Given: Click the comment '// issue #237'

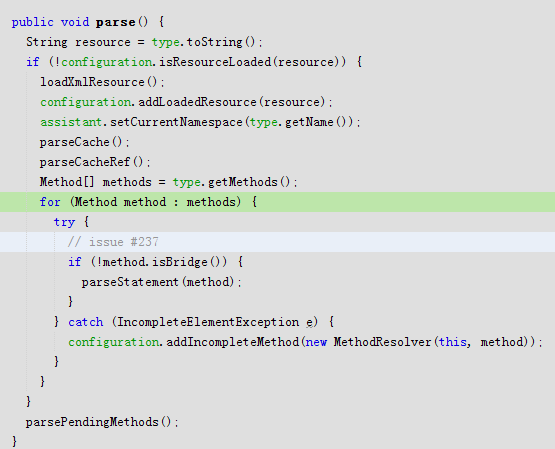Looking at the screenshot, I should [113, 242].
